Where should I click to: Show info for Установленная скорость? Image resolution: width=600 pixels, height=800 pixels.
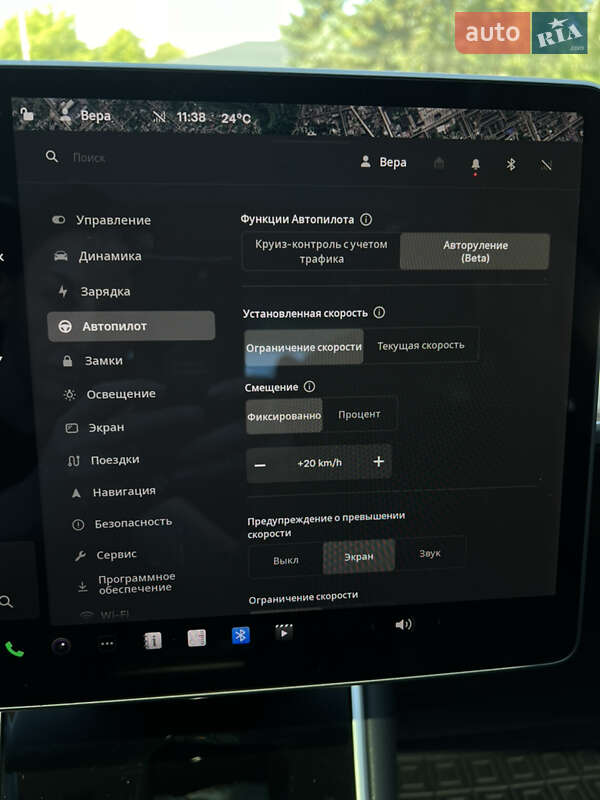click(379, 312)
